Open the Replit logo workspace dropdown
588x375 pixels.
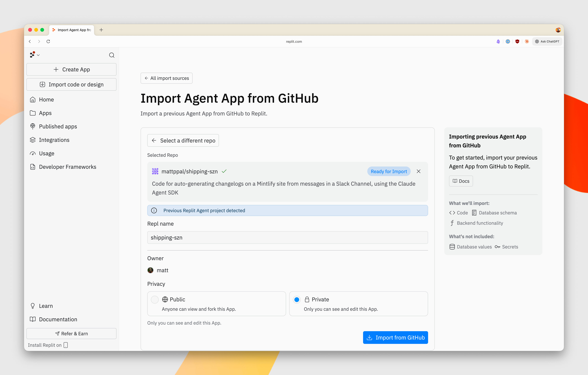tap(34, 55)
